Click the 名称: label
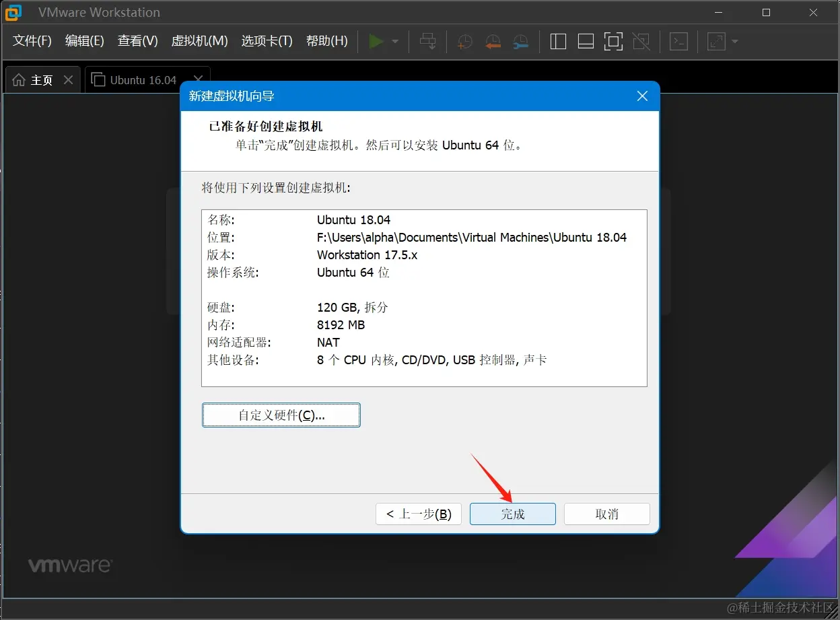840x620 pixels. click(221, 220)
